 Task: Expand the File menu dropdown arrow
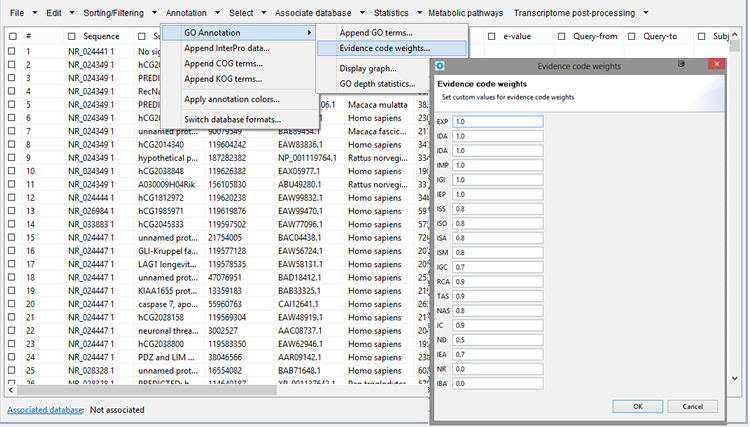33,13
